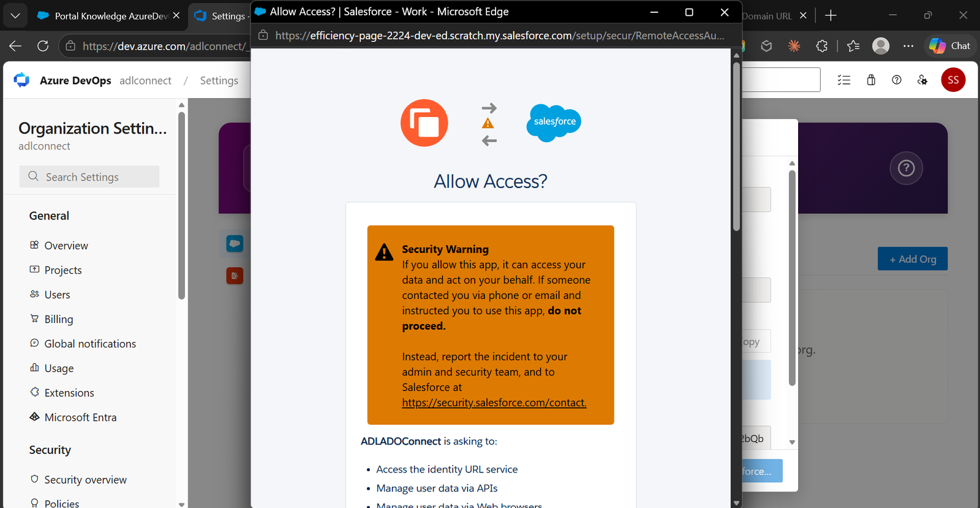The height and width of the screenshot is (508, 980).
Task: Click the help question mark circle in banner
Action: pyautogui.click(x=906, y=168)
